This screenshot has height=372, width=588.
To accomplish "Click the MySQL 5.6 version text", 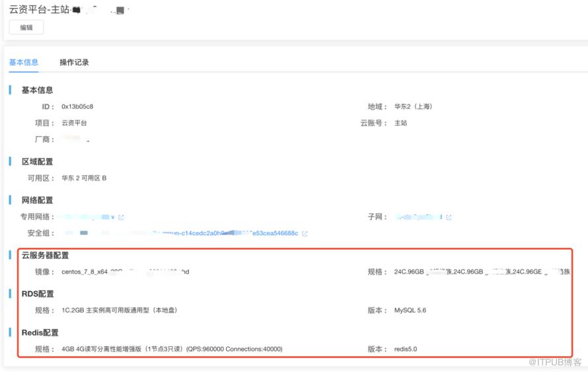I will click(x=410, y=310).
